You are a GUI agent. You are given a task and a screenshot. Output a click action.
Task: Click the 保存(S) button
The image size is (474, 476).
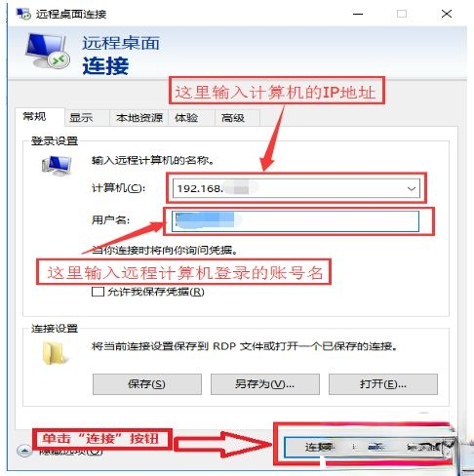pos(147,384)
